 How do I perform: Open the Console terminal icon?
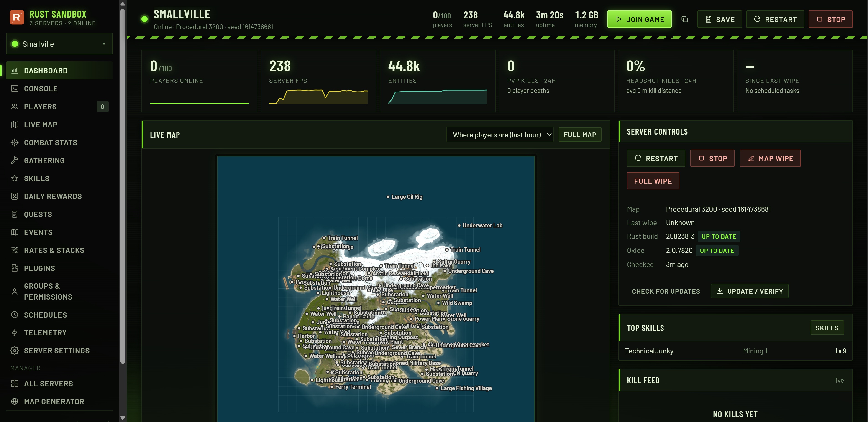[x=15, y=89]
